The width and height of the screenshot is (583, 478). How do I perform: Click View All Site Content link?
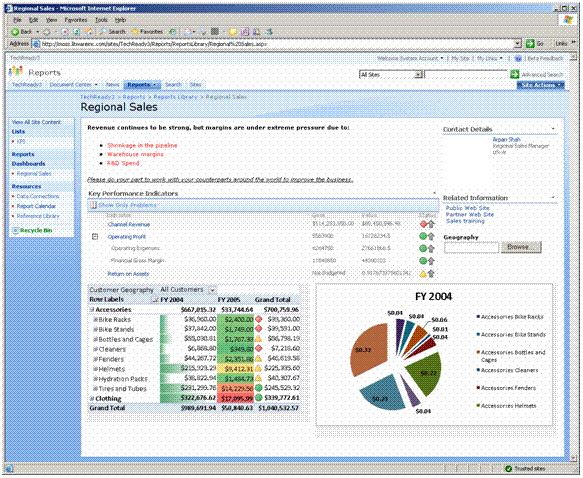click(x=36, y=122)
